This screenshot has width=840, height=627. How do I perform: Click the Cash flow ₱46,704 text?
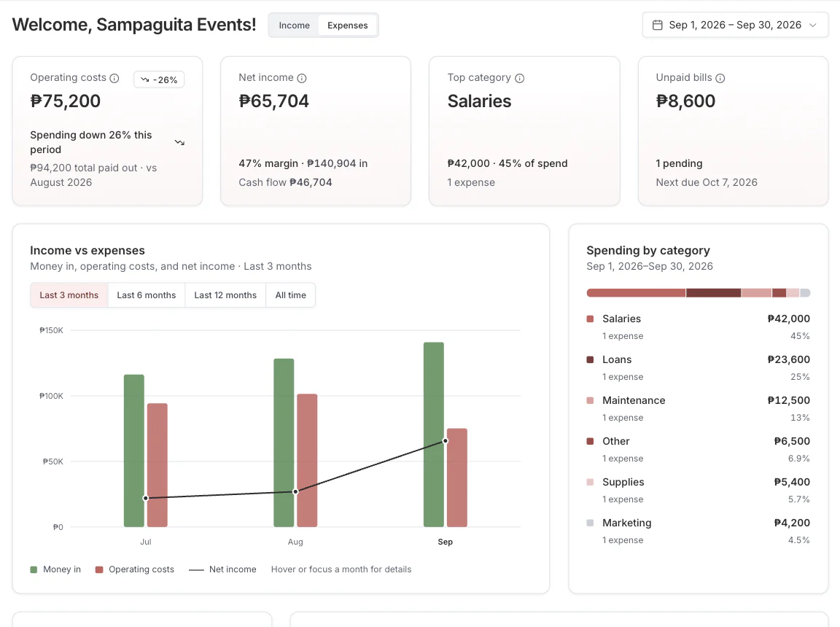tap(286, 182)
